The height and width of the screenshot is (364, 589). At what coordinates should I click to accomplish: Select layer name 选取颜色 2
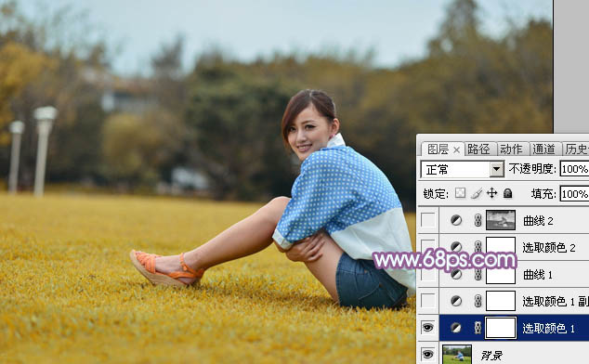549,248
